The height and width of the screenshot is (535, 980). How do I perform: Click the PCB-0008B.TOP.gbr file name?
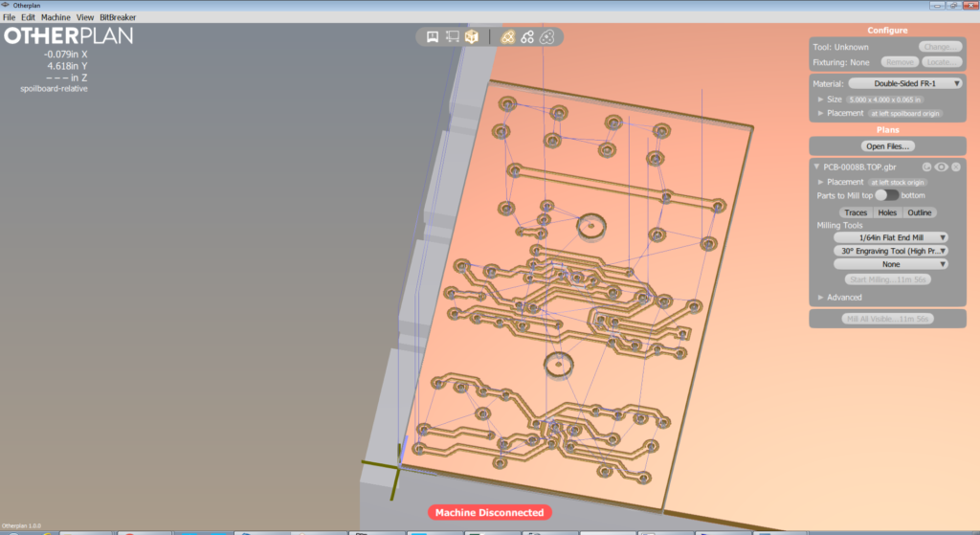pos(859,167)
